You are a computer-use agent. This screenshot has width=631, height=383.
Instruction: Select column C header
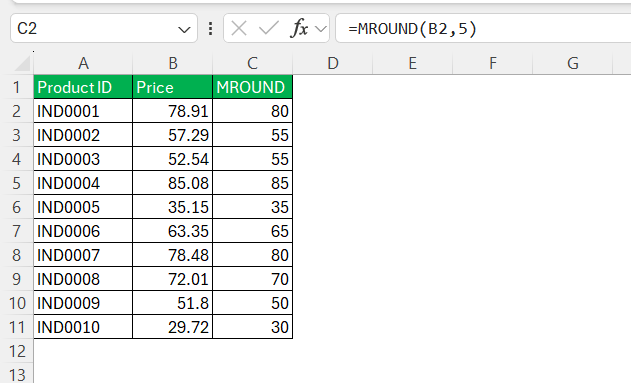point(252,63)
